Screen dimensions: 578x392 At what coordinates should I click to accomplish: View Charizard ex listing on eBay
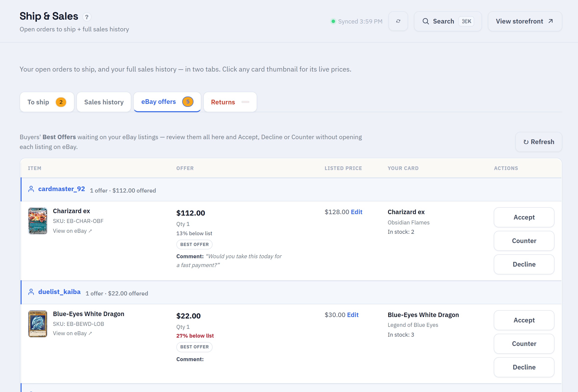point(72,231)
